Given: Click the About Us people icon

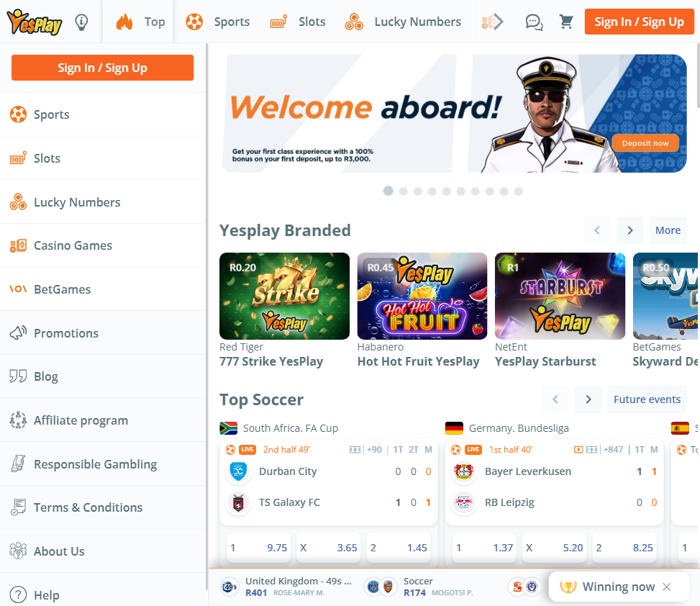Looking at the screenshot, I should pyautogui.click(x=18, y=551).
